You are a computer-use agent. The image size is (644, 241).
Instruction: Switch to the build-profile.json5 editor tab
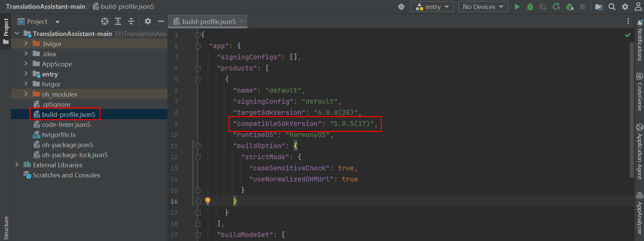click(x=209, y=22)
